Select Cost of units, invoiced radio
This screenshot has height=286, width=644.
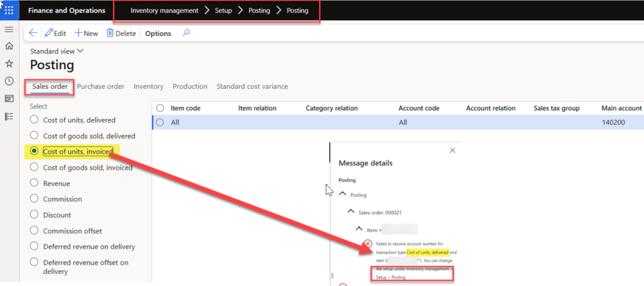35,151
